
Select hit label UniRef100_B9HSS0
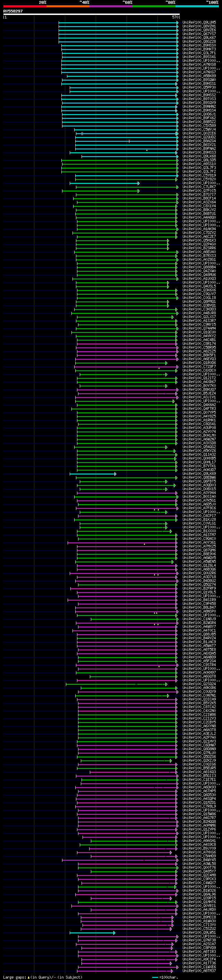tap(199, 45)
